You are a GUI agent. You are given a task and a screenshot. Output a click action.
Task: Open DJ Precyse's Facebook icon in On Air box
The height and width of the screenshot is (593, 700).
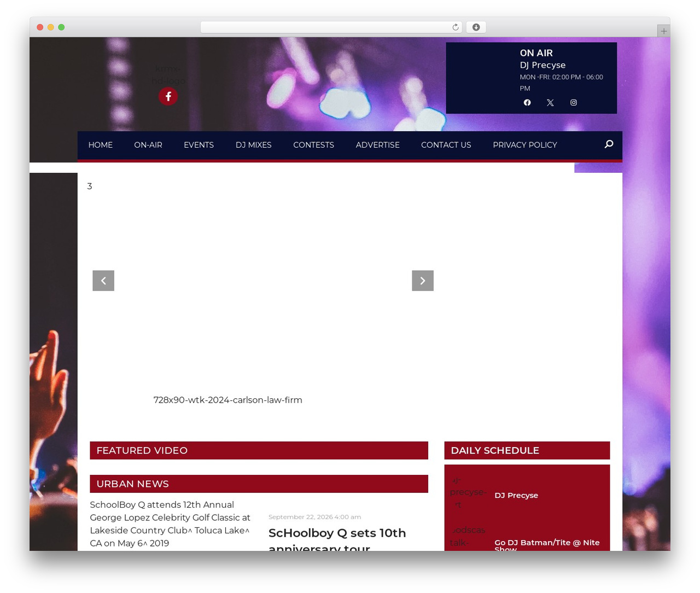tap(527, 103)
